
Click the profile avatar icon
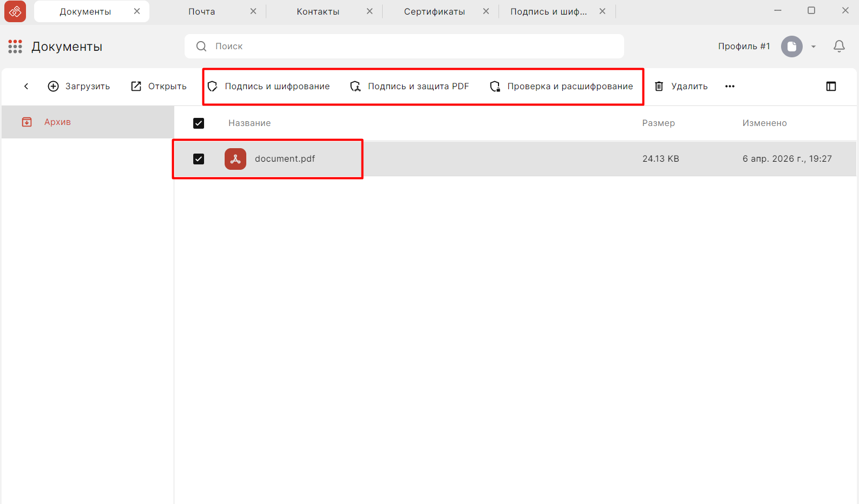(791, 47)
